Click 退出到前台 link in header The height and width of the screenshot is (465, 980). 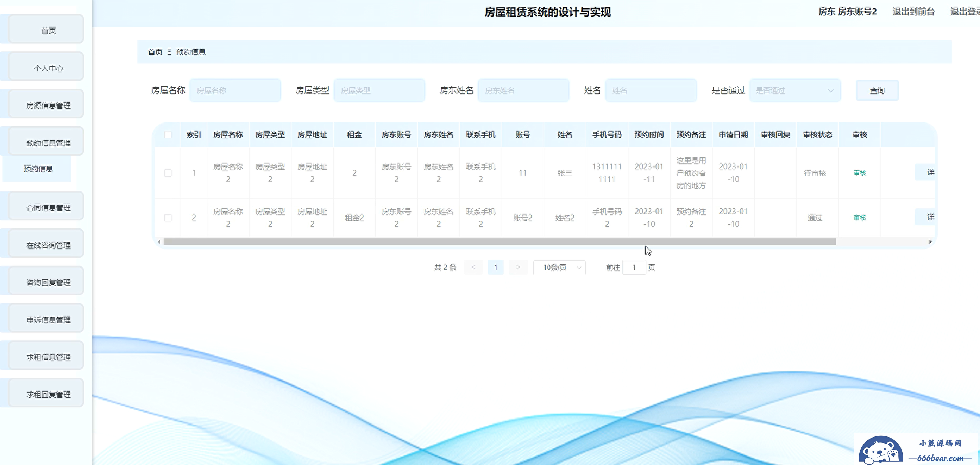pyautogui.click(x=913, y=12)
